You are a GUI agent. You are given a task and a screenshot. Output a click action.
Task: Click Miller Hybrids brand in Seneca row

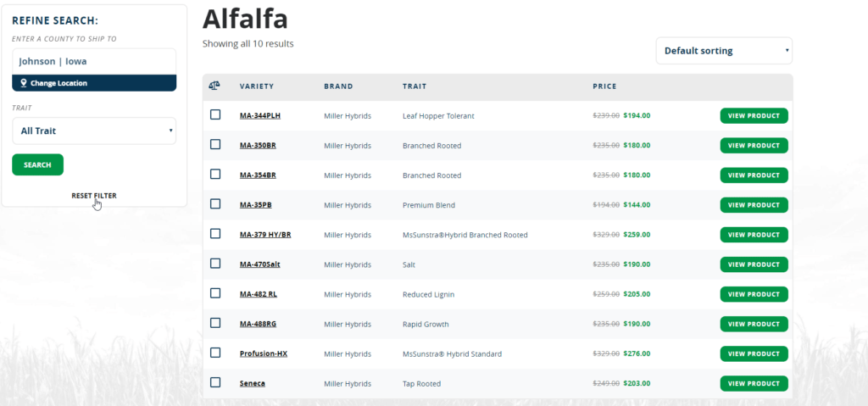(x=348, y=384)
